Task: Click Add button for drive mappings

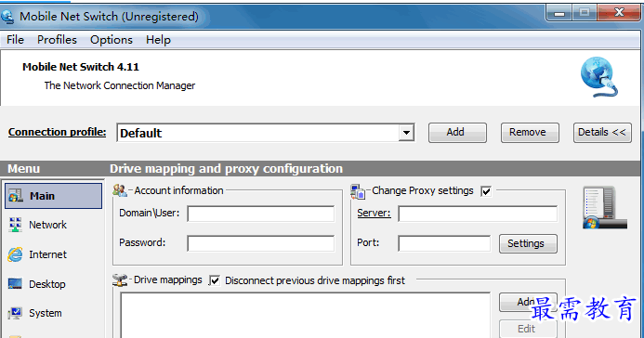Action: (528, 303)
